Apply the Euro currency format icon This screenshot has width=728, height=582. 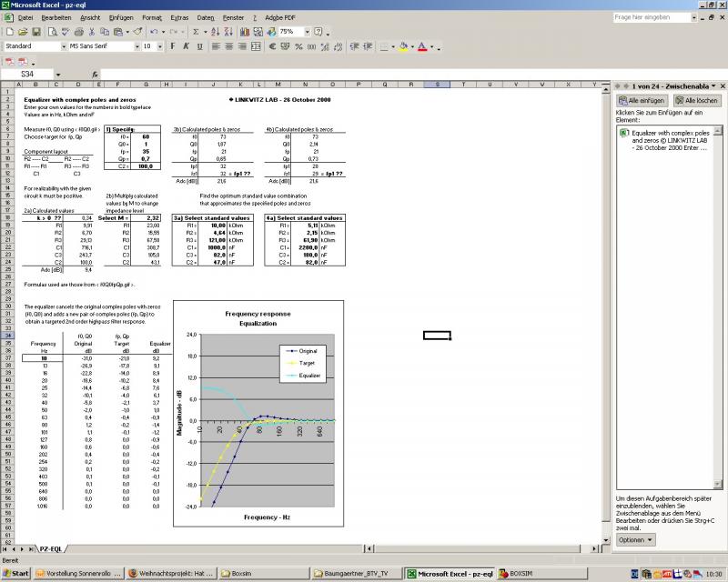pyautogui.click(x=272, y=45)
